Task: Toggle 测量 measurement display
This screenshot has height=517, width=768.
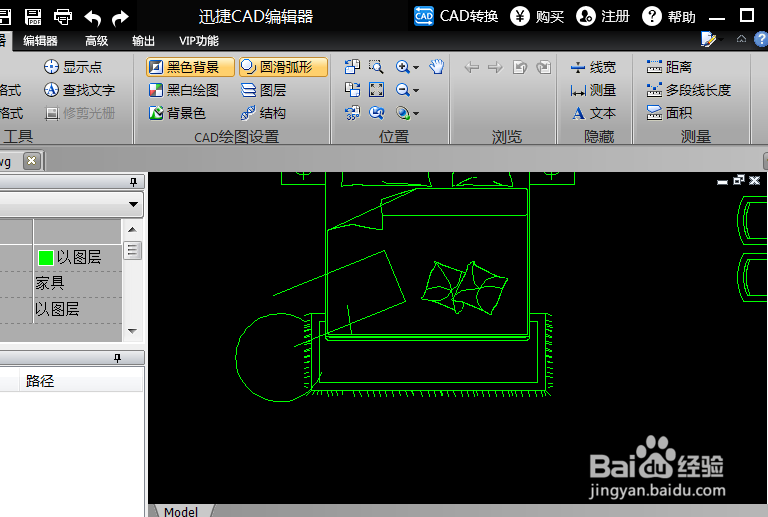Action: (x=593, y=90)
